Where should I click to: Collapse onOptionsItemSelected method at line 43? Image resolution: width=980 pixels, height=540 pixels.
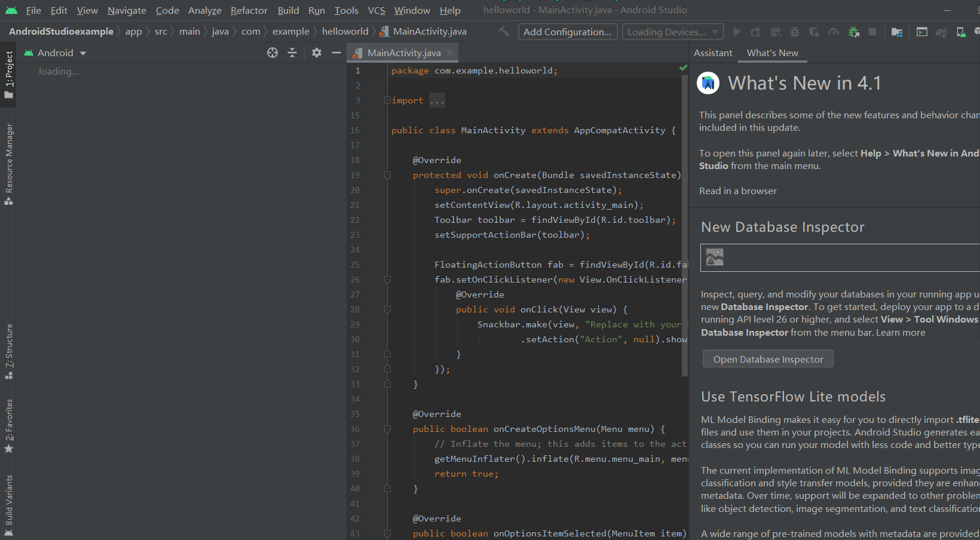[x=387, y=533]
